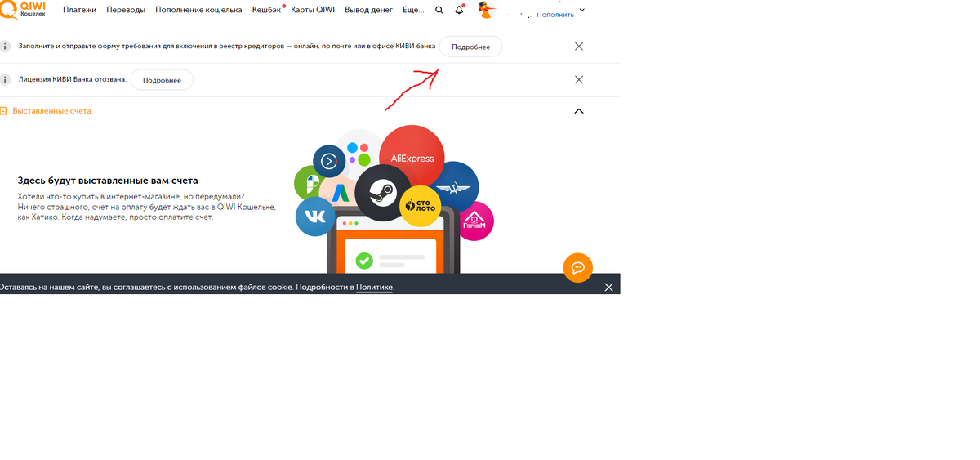Open notifications bell icon
Viewport: 980px width, 460px height.
tap(460, 11)
